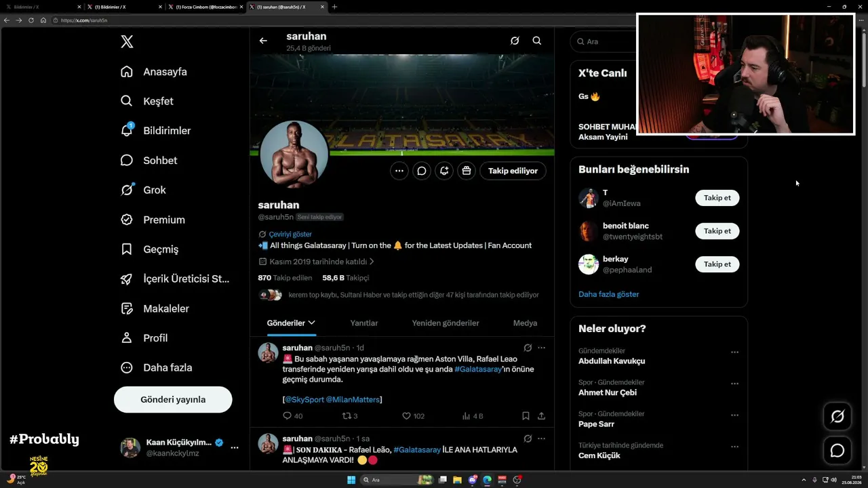Go to Keşfet explore section
This screenshot has width=868, height=488.
coord(147,101)
